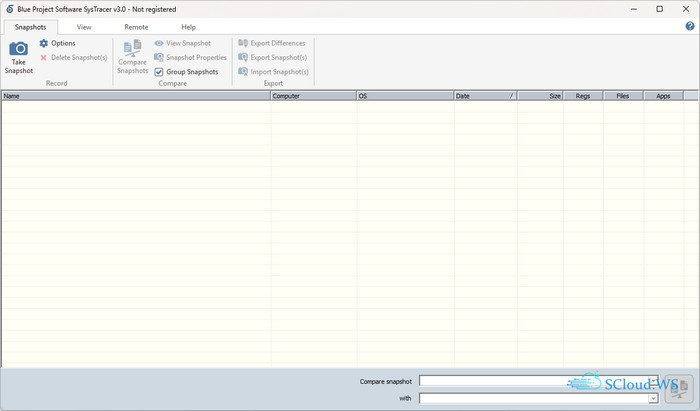Click the Export Snapshot(s) icon

coord(243,58)
